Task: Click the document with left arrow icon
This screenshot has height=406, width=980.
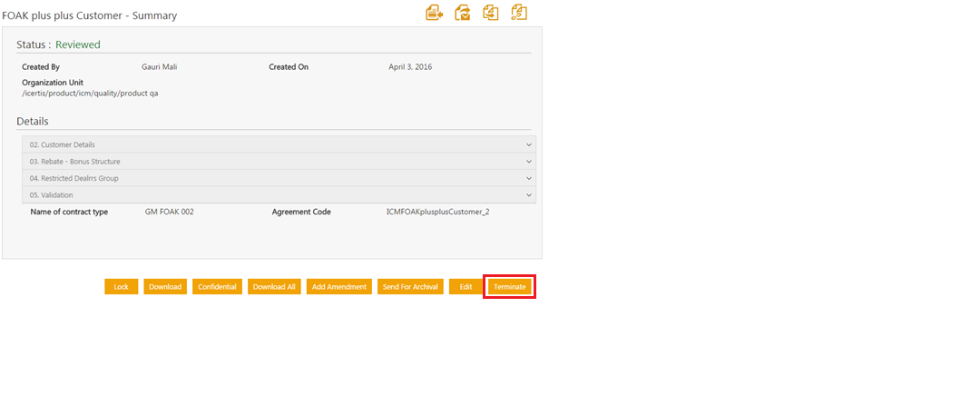Action: 435,13
